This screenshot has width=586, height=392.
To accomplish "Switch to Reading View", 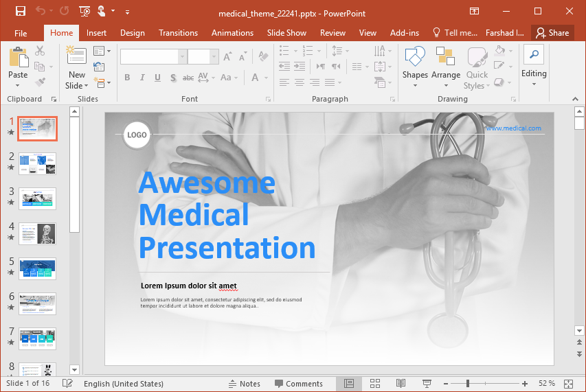I will click(401, 384).
